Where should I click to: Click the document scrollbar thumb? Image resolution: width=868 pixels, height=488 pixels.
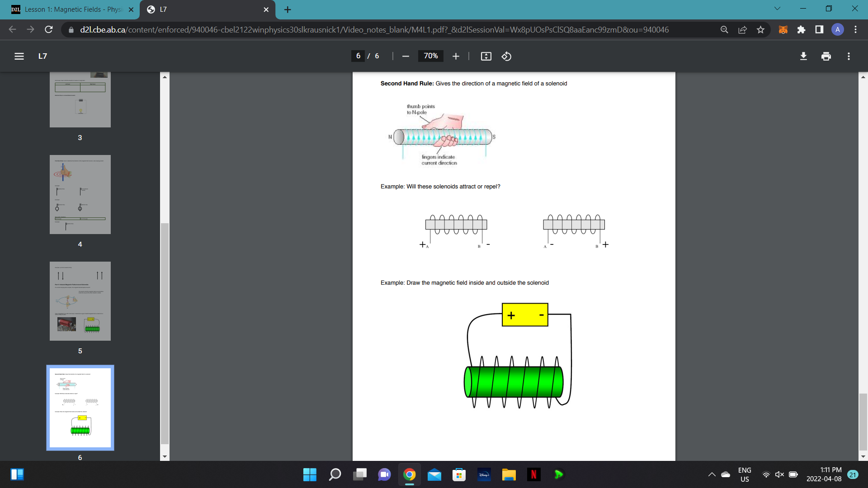[863, 422]
